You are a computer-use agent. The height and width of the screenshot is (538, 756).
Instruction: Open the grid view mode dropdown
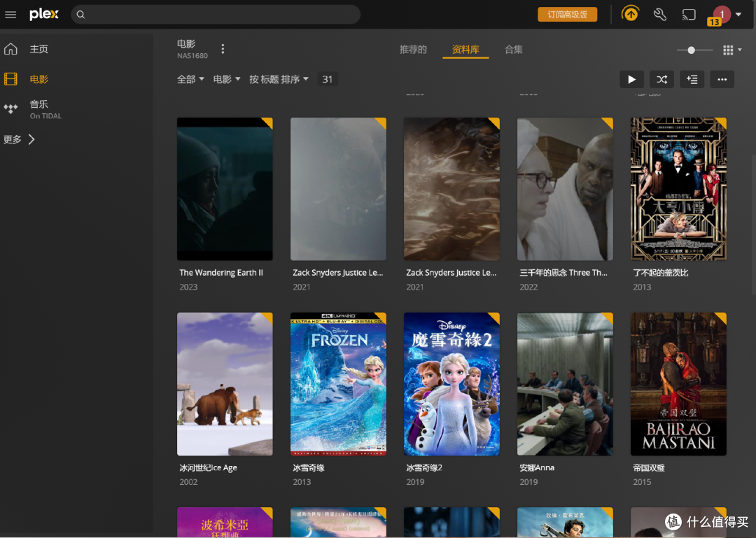tap(732, 50)
